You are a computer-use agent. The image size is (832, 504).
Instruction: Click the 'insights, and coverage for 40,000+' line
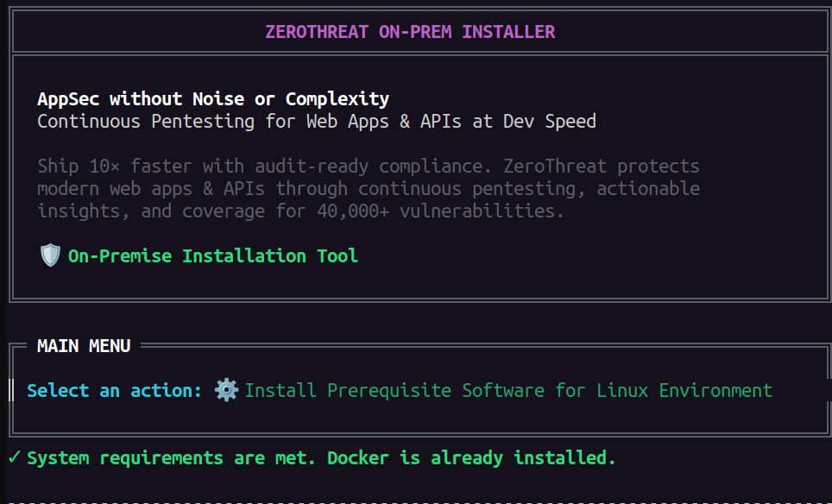[x=300, y=211]
